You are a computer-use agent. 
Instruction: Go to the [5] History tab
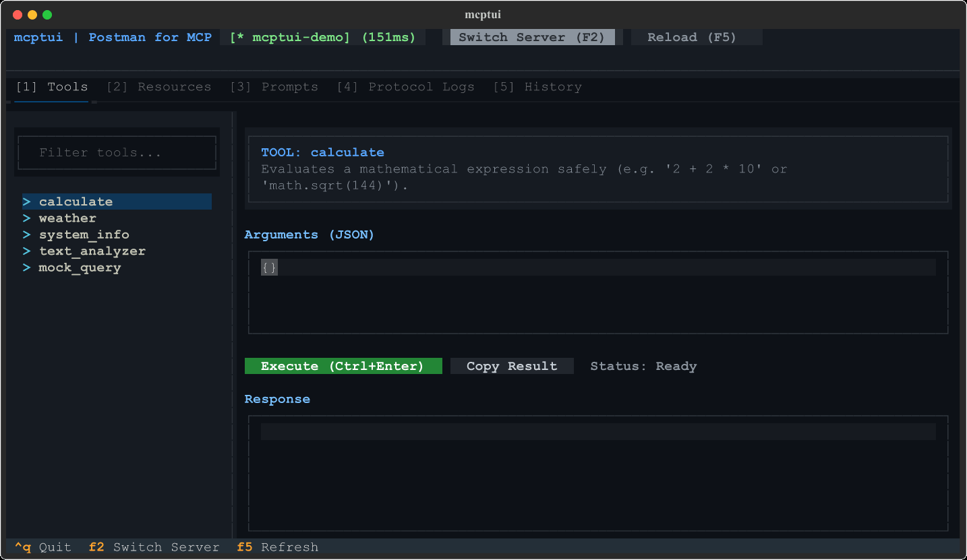537,87
